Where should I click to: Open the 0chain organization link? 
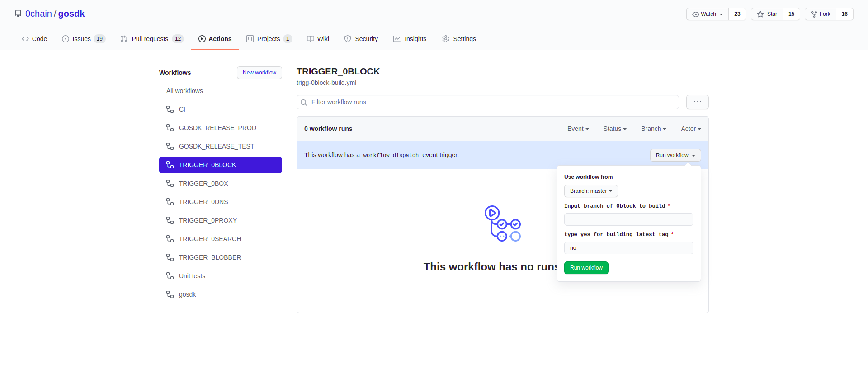[38, 14]
